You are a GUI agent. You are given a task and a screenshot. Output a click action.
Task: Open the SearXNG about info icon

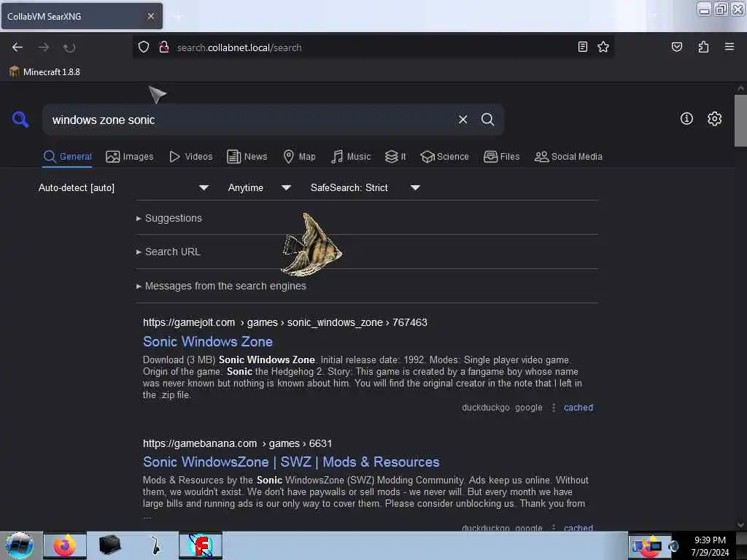coord(686,119)
